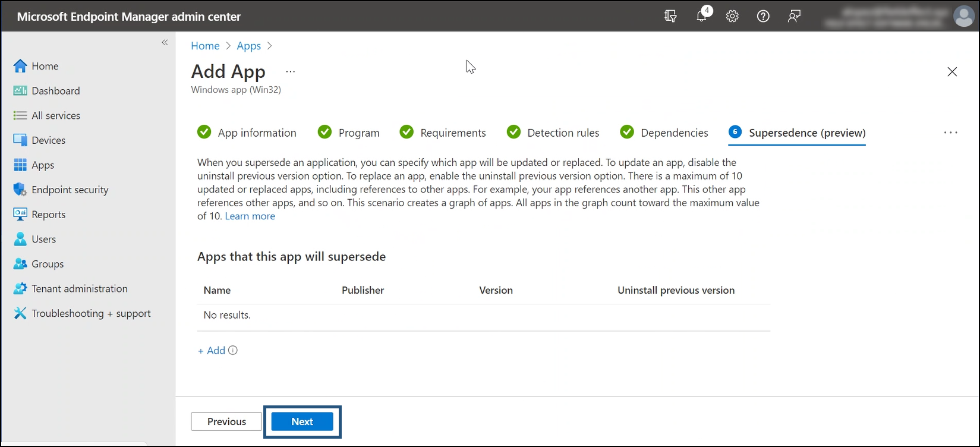Viewport: 980px width, 447px height.
Task: Collapse the left navigation sidebar
Action: tap(165, 42)
